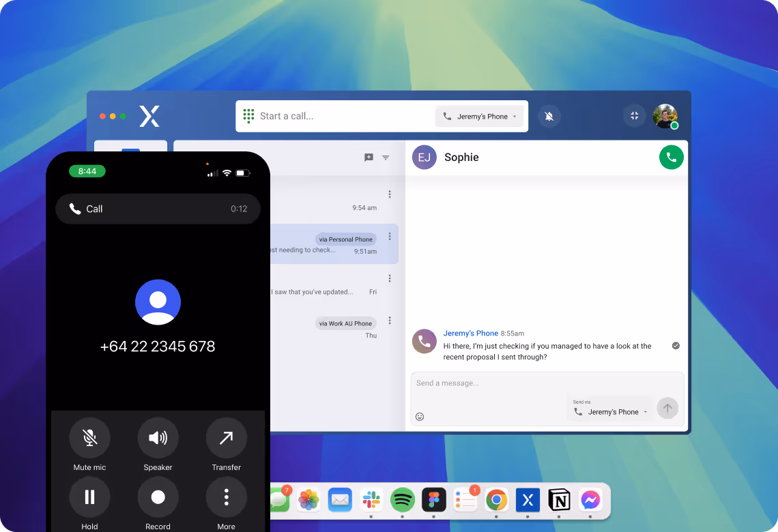Image resolution: width=778 pixels, height=532 pixels.
Task: Select the 'via Personal Phone' tag
Action: click(x=346, y=239)
